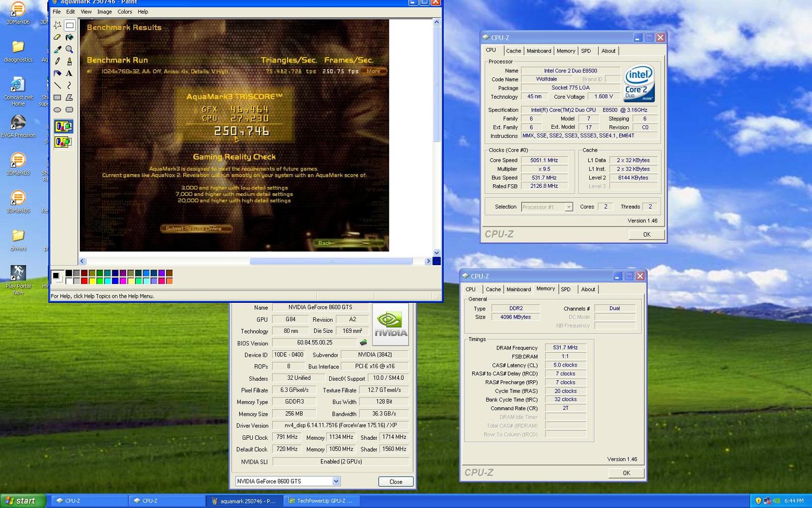Open the View menu in Paint
Image resolution: width=812 pixels, height=508 pixels.
tap(86, 12)
